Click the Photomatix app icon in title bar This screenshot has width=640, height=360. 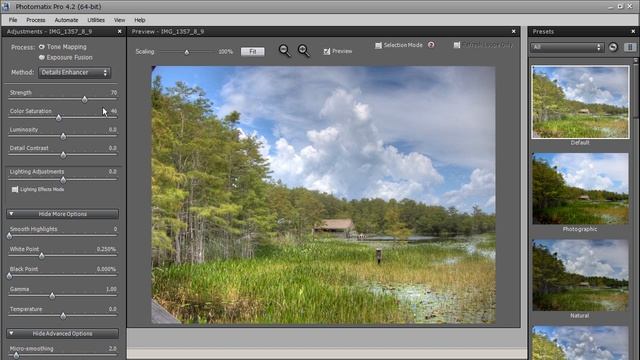pyautogui.click(x=5, y=7)
